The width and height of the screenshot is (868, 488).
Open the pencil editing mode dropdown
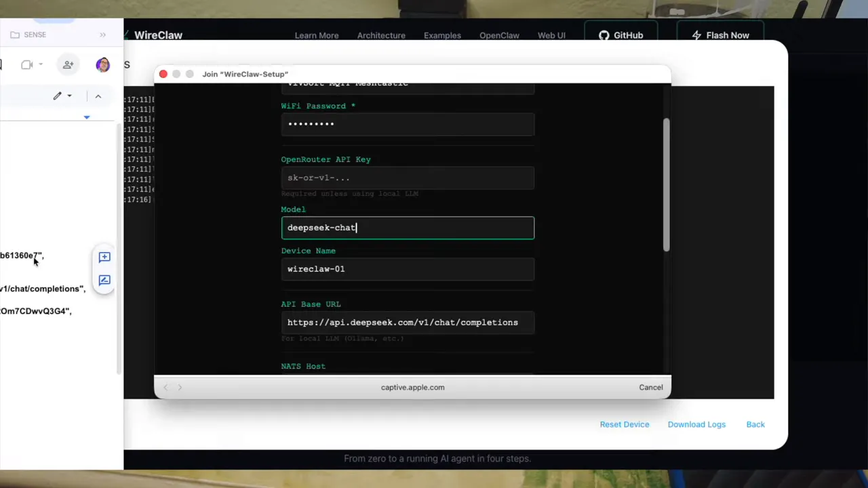point(62,96)
